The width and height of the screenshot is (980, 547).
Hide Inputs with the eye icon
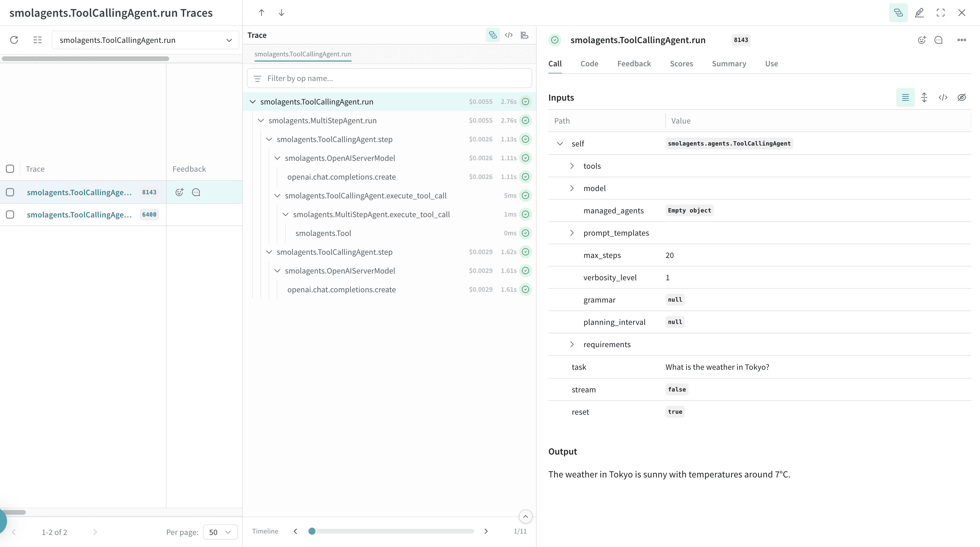pyautogui.click(x=962, y=97)
